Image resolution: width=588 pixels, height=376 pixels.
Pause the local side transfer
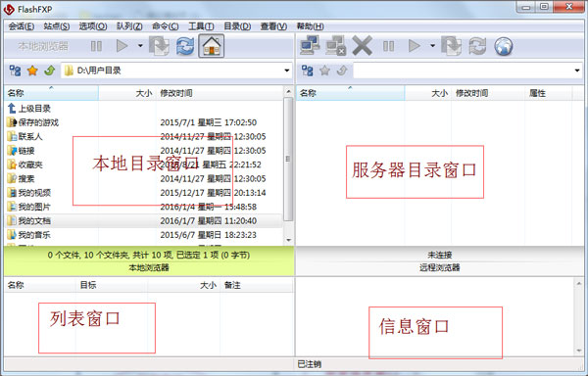(96, 46)
